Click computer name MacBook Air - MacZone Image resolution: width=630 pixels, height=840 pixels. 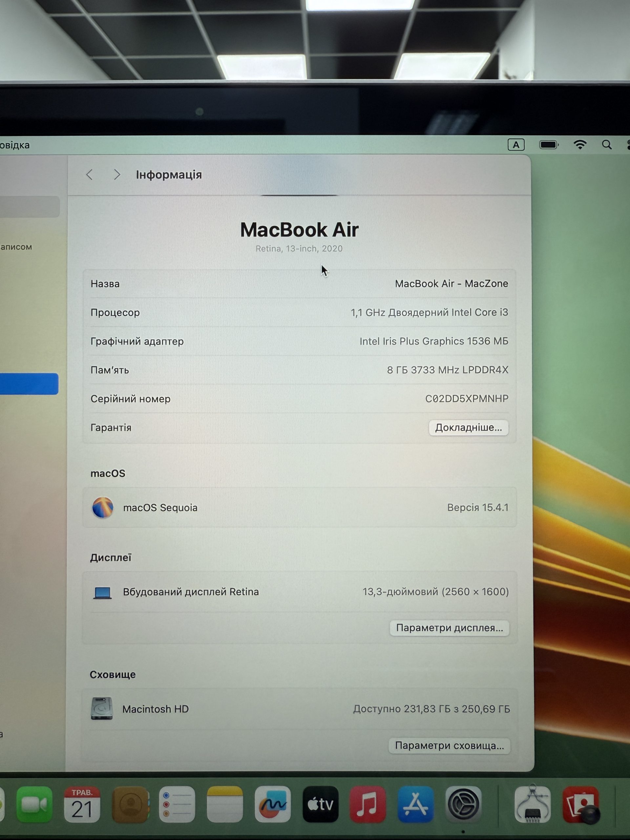point(451,284)
